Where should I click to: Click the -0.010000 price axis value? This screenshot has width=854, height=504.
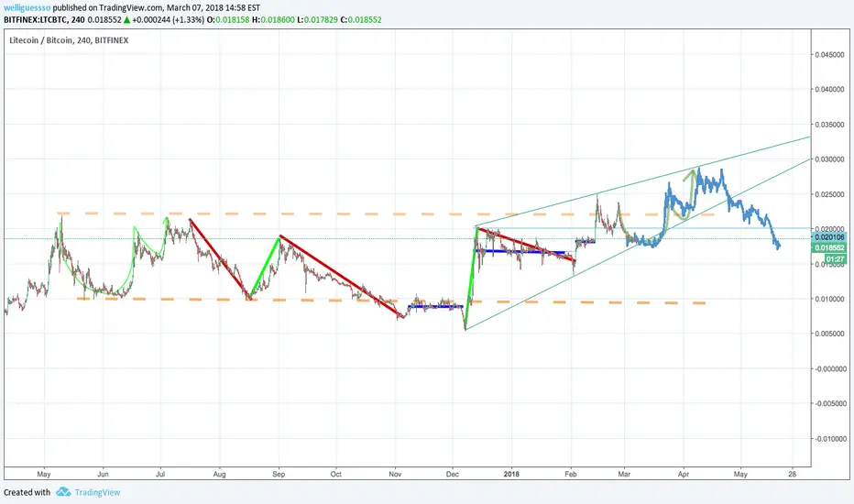(x=829, y=439)
